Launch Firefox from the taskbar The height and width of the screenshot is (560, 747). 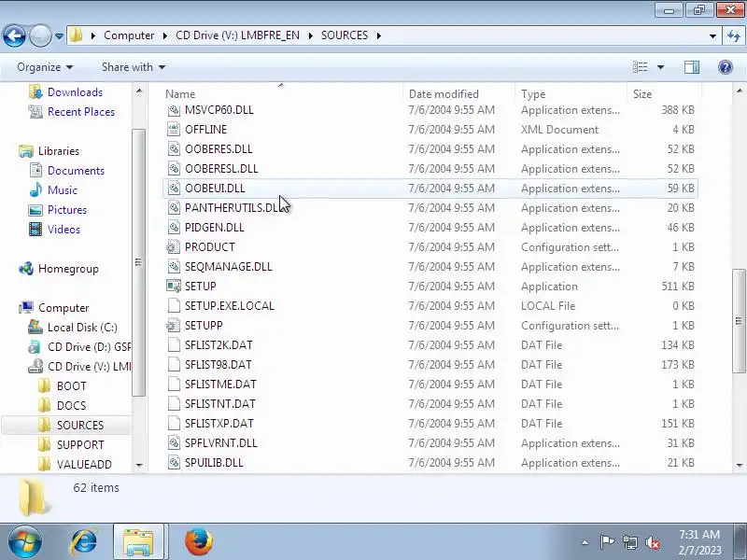pos(199,541)
